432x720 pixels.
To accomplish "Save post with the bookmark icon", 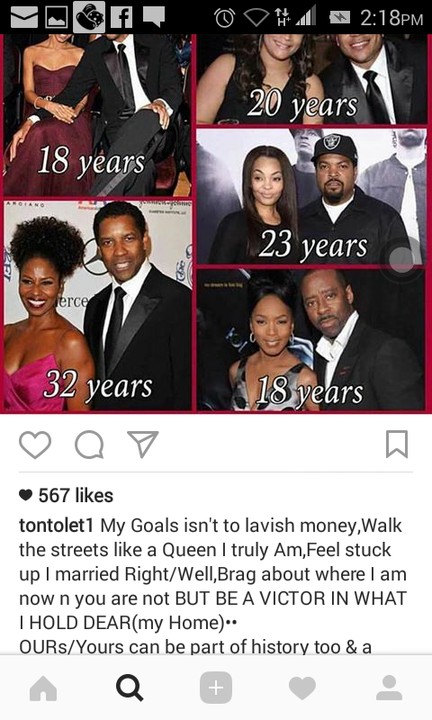I will tap(397, 444).
